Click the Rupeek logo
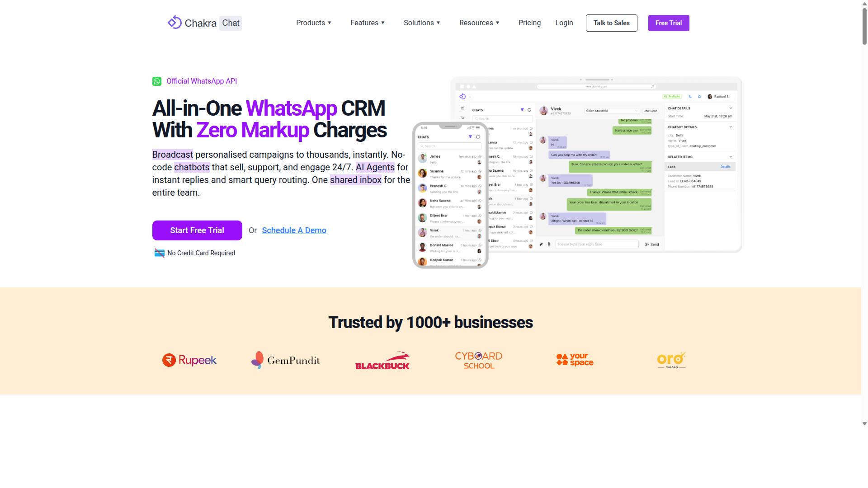Screen dimensions: 868x488 189,360
